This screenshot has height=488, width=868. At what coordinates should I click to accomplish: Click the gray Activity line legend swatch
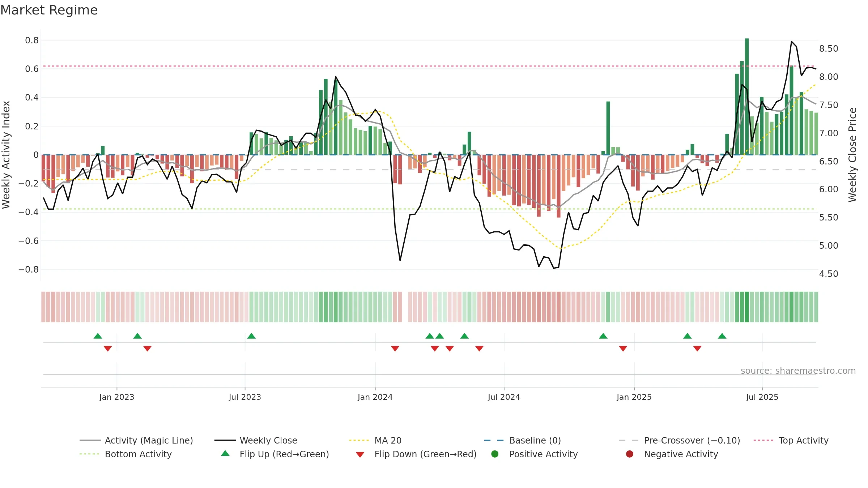(90, 440)
